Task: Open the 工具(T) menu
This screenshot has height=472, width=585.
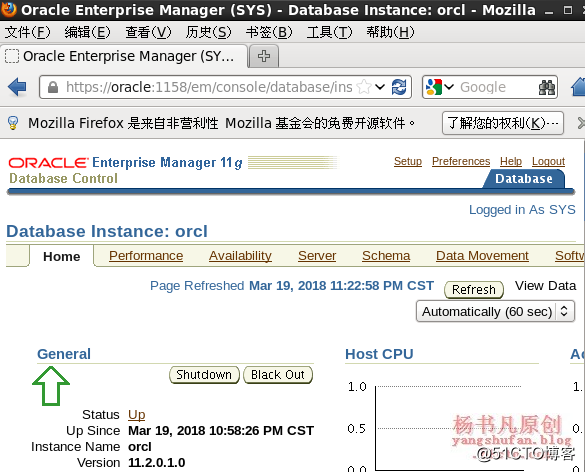Action: (329, 32)
